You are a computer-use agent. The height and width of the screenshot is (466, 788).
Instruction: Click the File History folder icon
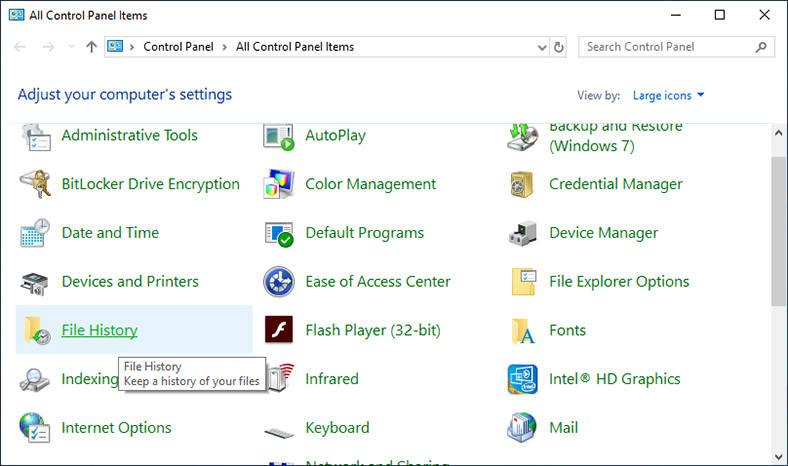tap(37, 331)
